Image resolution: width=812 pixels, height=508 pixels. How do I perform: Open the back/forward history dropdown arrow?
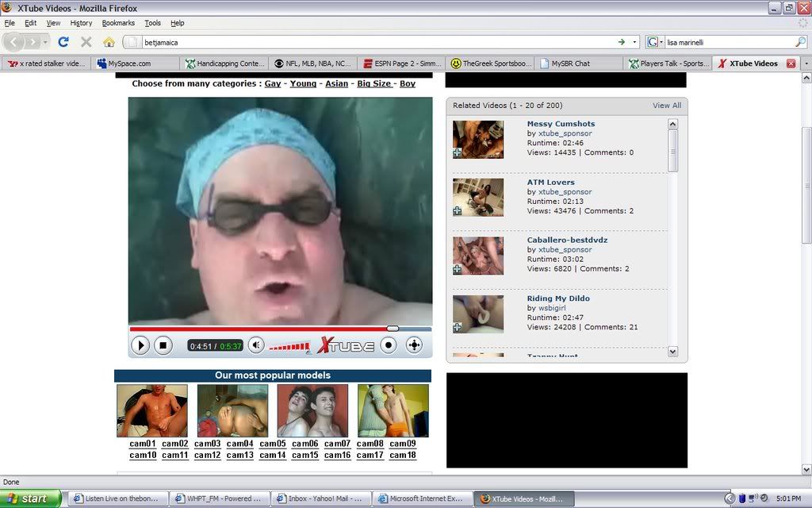(45, 42)
